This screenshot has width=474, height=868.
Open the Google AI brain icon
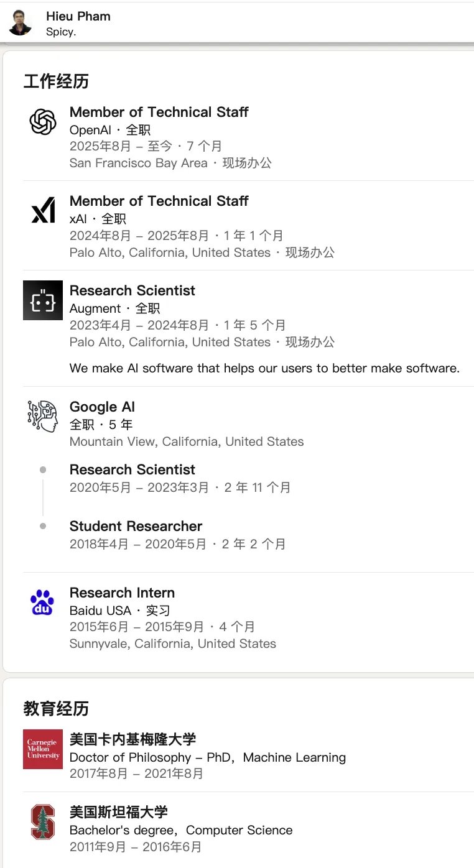[43, 417]
